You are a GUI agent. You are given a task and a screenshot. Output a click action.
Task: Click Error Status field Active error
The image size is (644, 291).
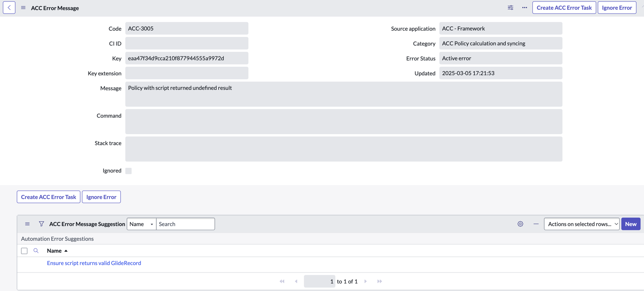(501, 58)
